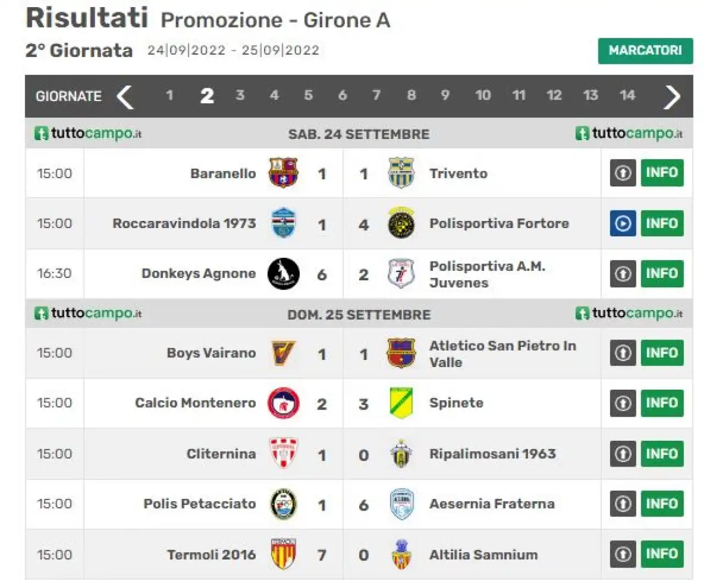Open INFO for Cliternina vs Ripalimosani 1963
Viewport: 704px width, 588px height.
pyautogui.click(x=662, y=454)
